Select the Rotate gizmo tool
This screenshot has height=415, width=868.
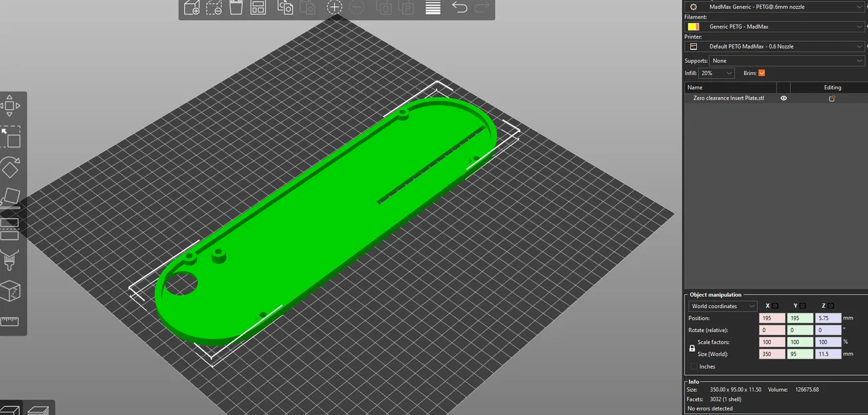click(10, 167)
